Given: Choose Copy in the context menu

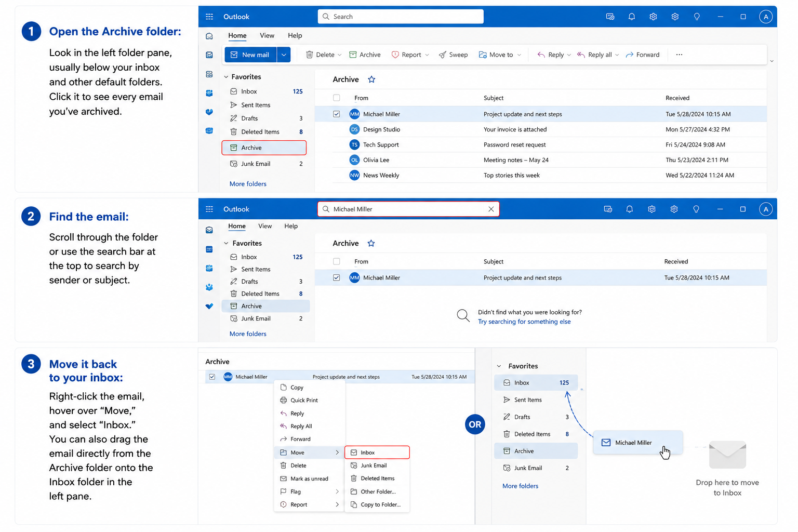Looking at the screenshot, I should pos(309,387).
